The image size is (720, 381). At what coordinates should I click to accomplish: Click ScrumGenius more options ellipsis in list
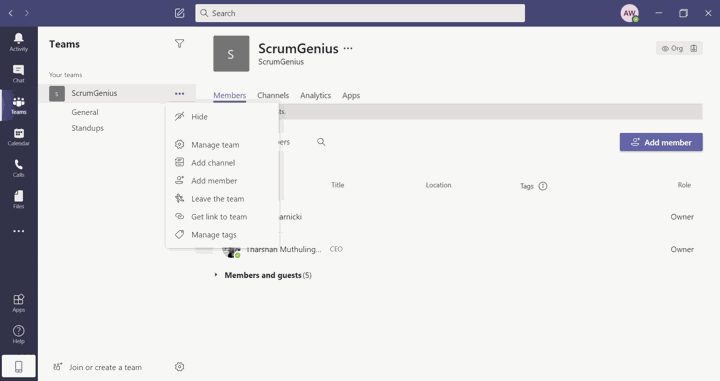pyautogui.click(x=180, y=94)
